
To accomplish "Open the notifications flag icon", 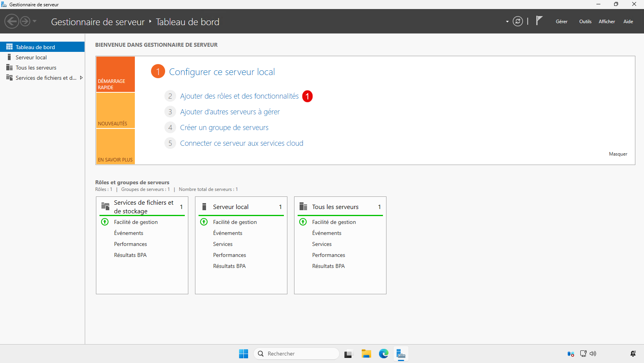I will (539, 21).
